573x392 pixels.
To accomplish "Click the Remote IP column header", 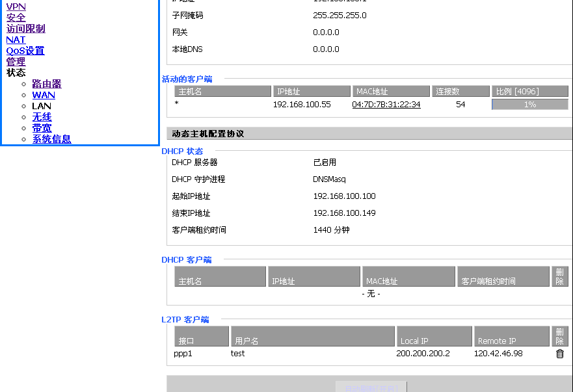I will click(511, 337).
